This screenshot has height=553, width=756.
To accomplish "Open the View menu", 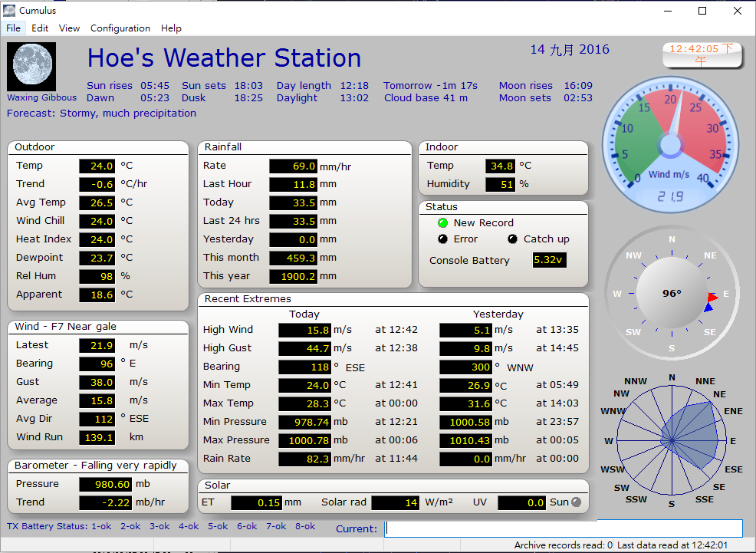I will 69,28.
